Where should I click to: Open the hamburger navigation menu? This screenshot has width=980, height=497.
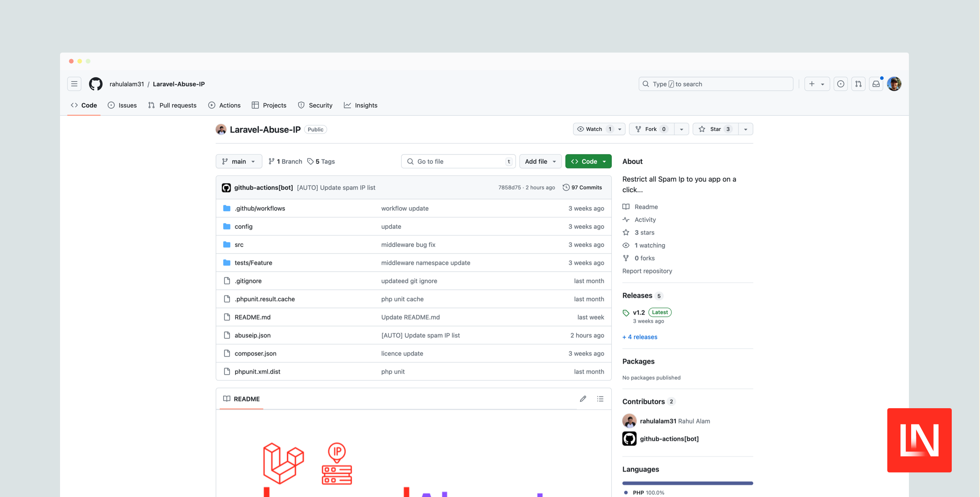point(74,84)
